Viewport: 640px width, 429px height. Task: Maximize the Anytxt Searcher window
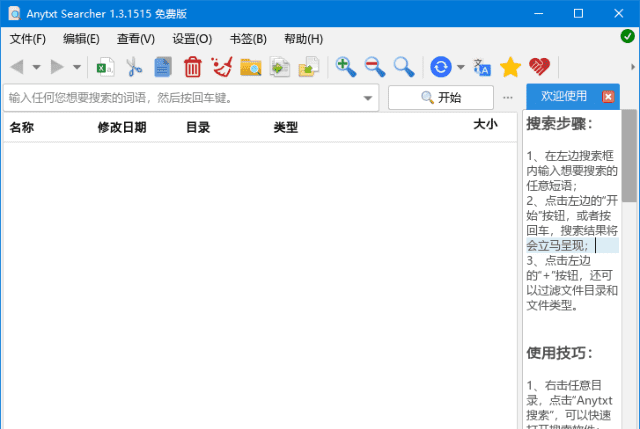pos(578,13)
